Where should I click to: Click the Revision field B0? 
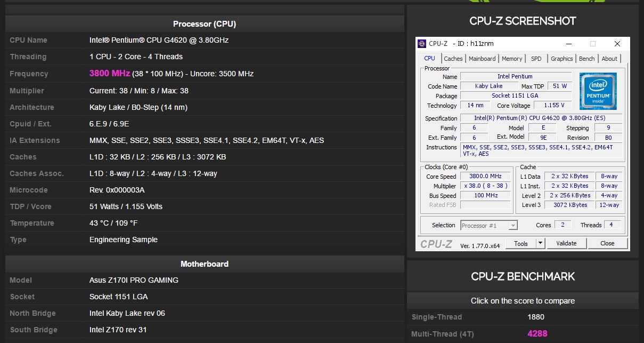[608, 137]
